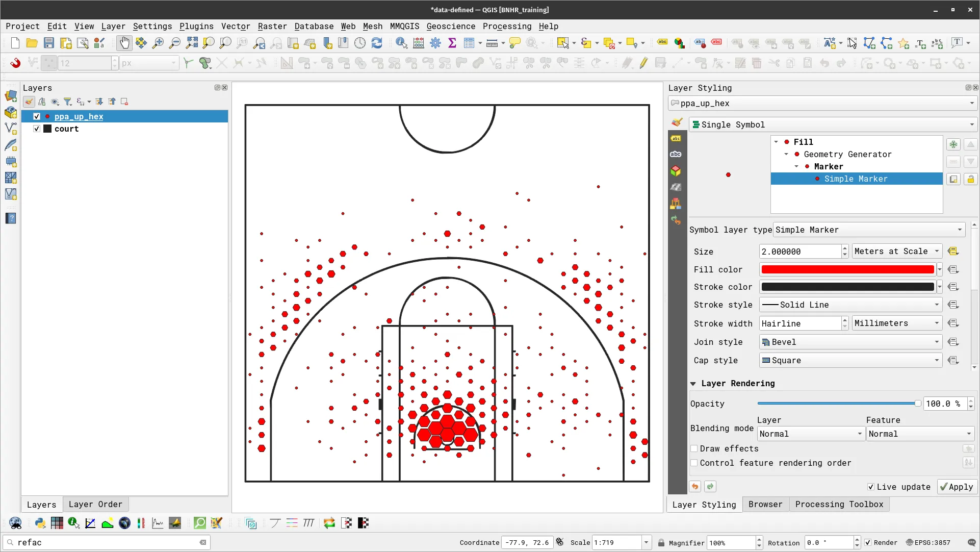The image size is (980, 552).
Task: Open the red Fill color picker
Action: [848, 269]
